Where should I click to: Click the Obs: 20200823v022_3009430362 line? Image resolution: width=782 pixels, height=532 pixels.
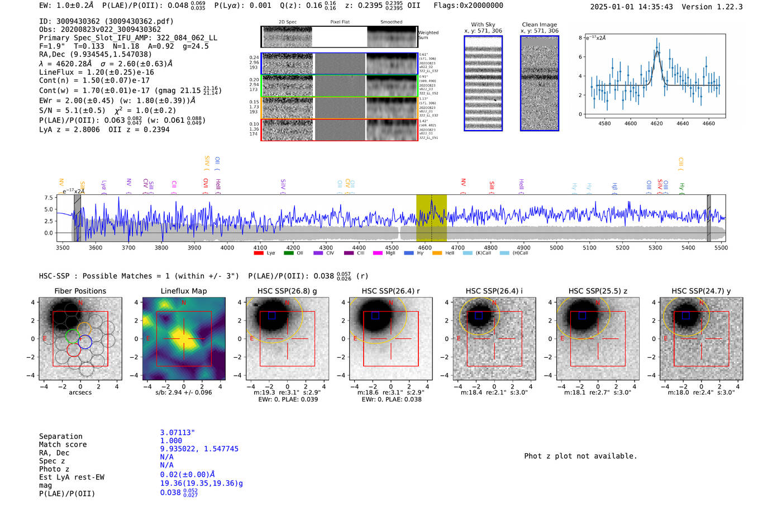[x=100, y=30]
